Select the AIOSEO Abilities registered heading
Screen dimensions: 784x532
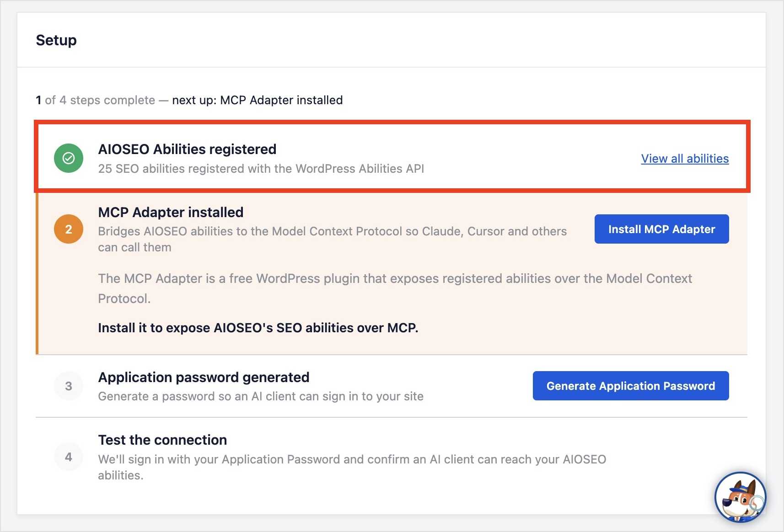pos(187,149)
